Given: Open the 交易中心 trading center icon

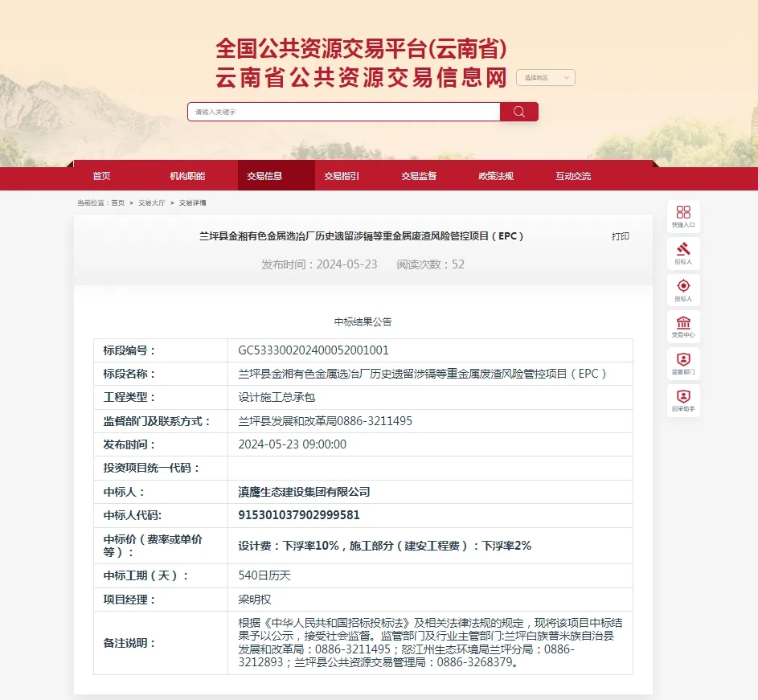Looking at the screenshot, I should coord(682,325).
